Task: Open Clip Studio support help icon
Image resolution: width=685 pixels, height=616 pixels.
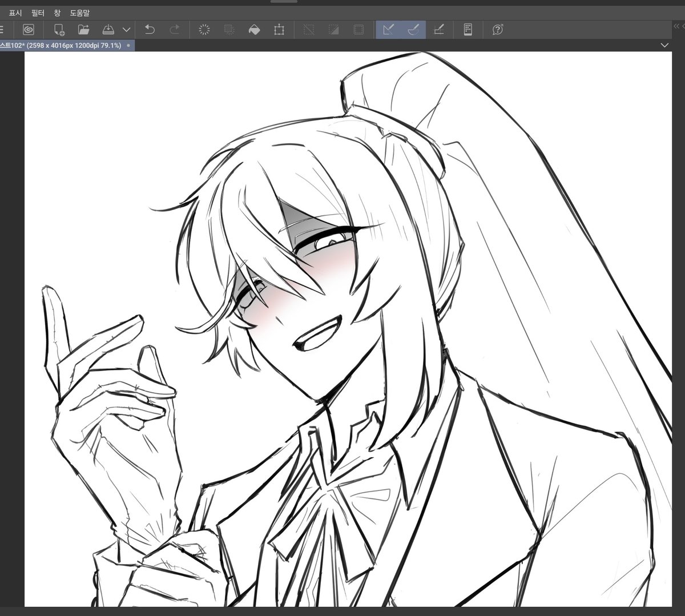Action: [x=497, y=30]
